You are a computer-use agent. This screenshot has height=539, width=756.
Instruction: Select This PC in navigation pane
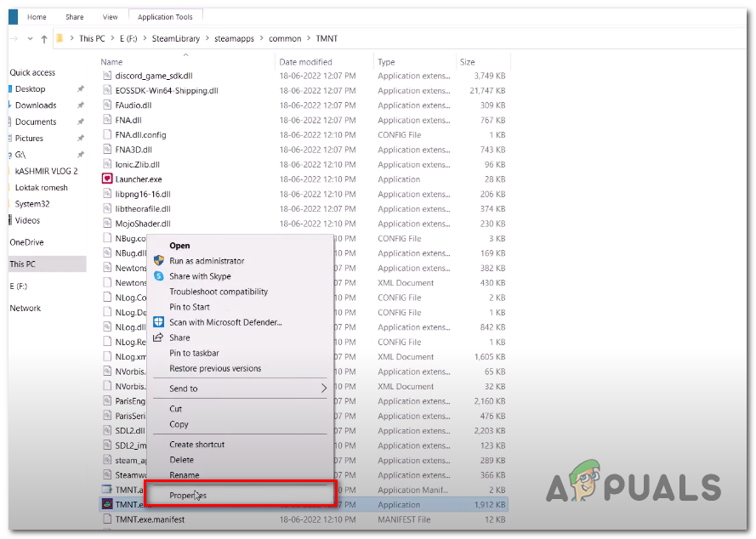coord(48,264)
